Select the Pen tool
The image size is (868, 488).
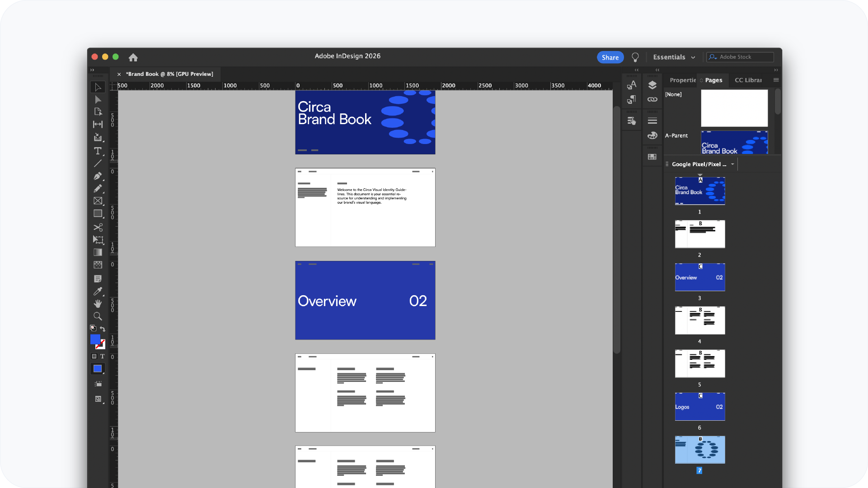tap(98, 176)
